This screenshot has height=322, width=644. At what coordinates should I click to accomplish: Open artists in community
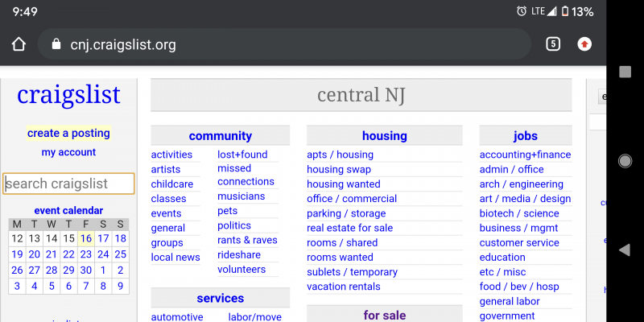point(166,169)
